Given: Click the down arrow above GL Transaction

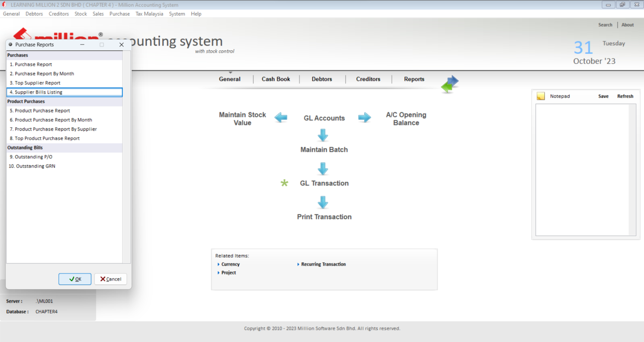Looking at the screenshot, I should tap(323, 169).
